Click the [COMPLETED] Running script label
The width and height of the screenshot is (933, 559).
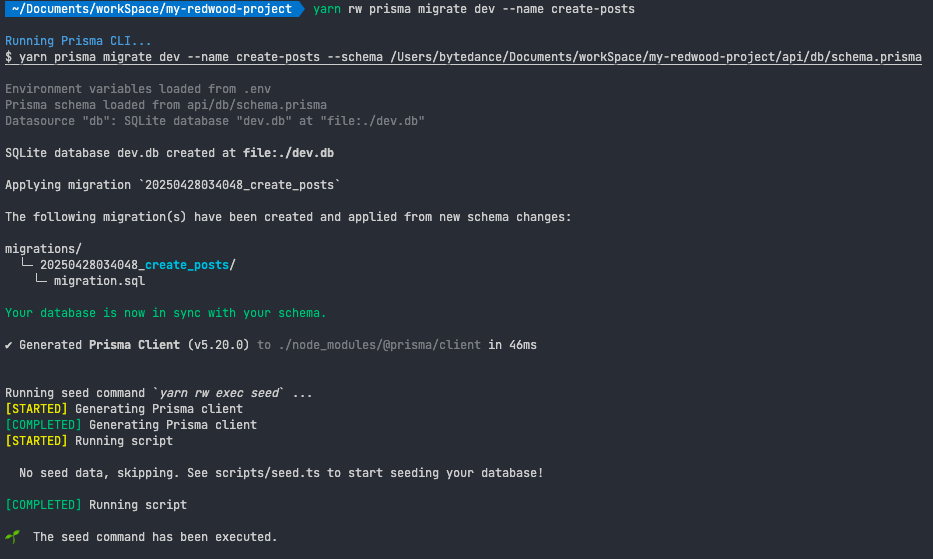click(x=43, y=505)
